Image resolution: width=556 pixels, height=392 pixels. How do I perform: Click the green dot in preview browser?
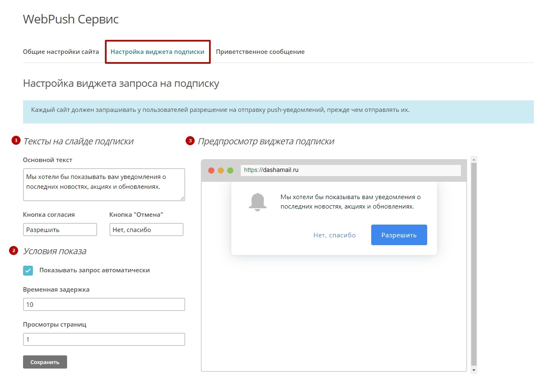[230, 170]
